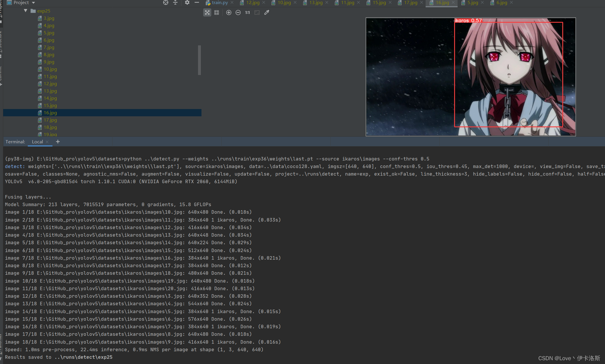605x364 pixels.
Task: Switch to the train.py editor tab
Action: pyautogui.click(x=220, y=3)
